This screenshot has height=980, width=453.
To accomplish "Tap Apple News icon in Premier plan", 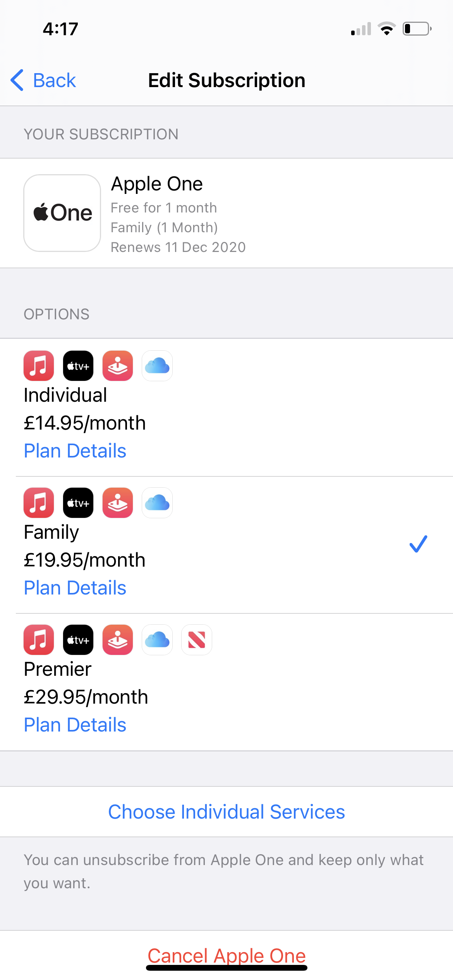I will coord(197,640).
